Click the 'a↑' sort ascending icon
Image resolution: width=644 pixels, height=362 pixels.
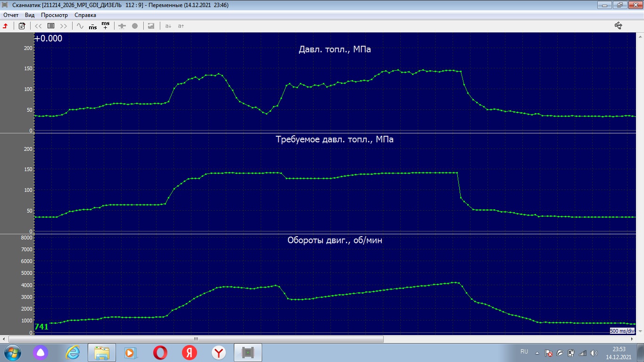pos(181,26)
